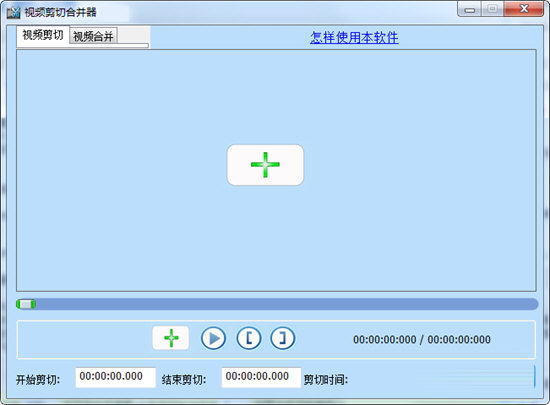Click the 视频剪切合并器 window title text

[x=60, y=13]
